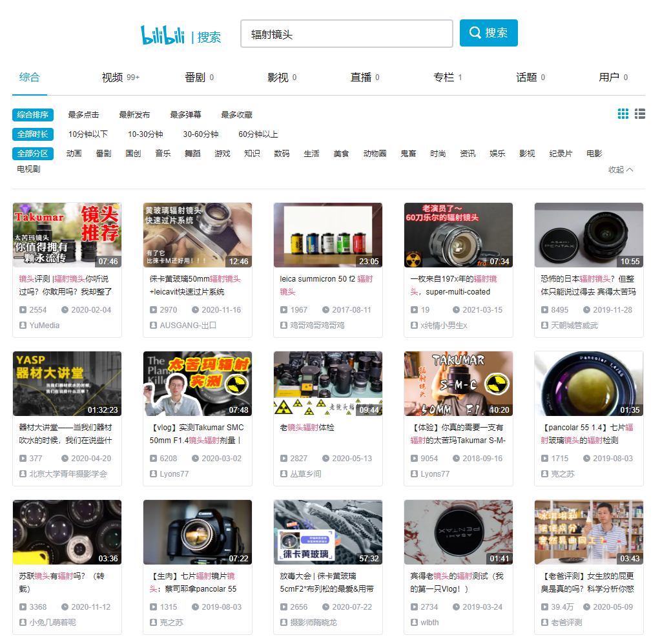Choose the 纪录片 category filter
660x644 pixels.
(x=560, y=154)
